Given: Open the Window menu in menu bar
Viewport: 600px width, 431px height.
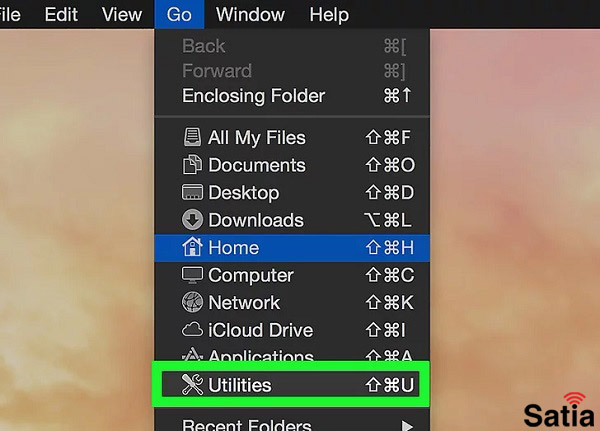Looking at the screenshot, I should [250, 15].
